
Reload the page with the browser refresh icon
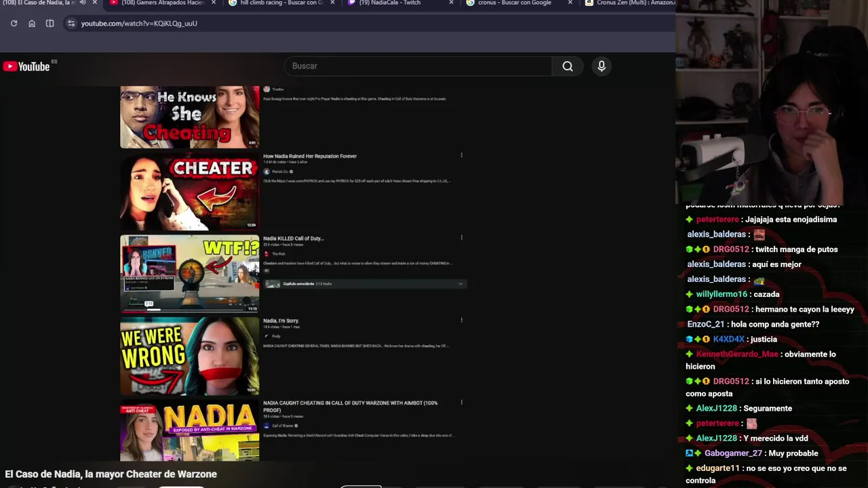[x=14, y=23]
